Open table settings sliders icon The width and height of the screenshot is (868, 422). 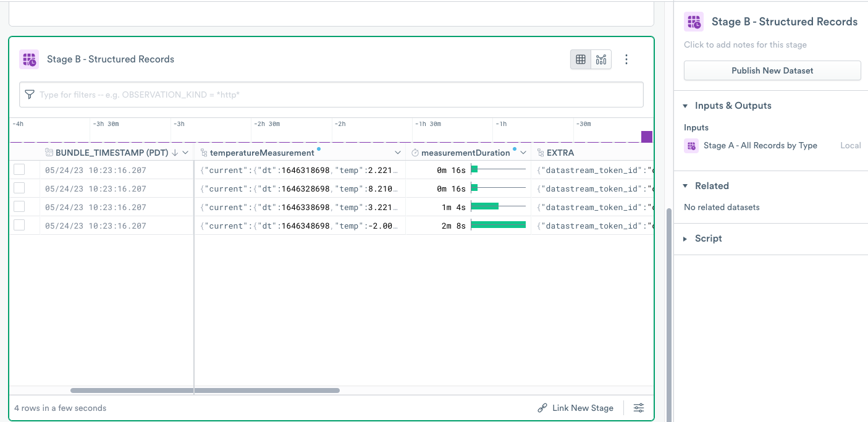639,408
